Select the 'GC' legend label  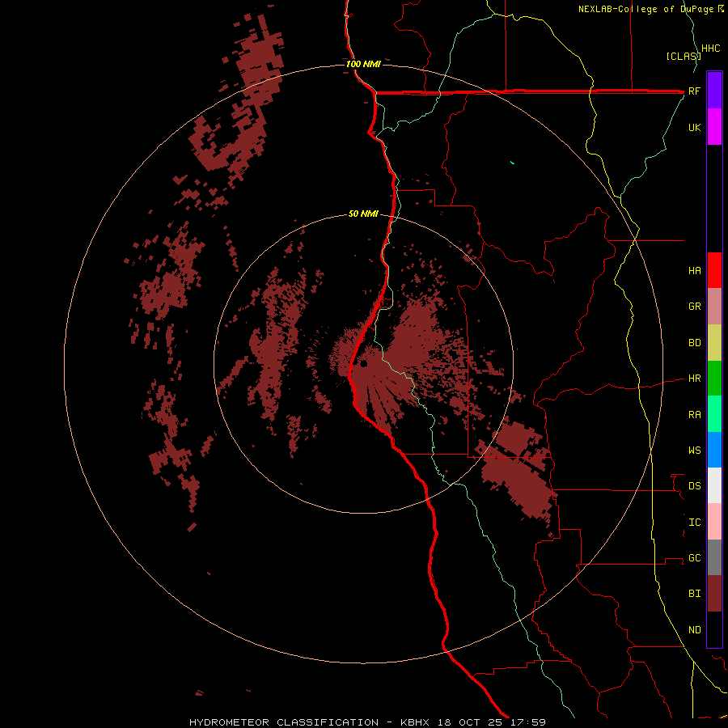pos(694,558)
